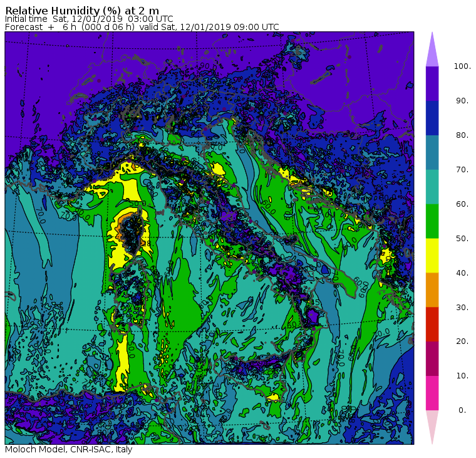Click the dark low-humidity core over Corsica

(132, 233)
